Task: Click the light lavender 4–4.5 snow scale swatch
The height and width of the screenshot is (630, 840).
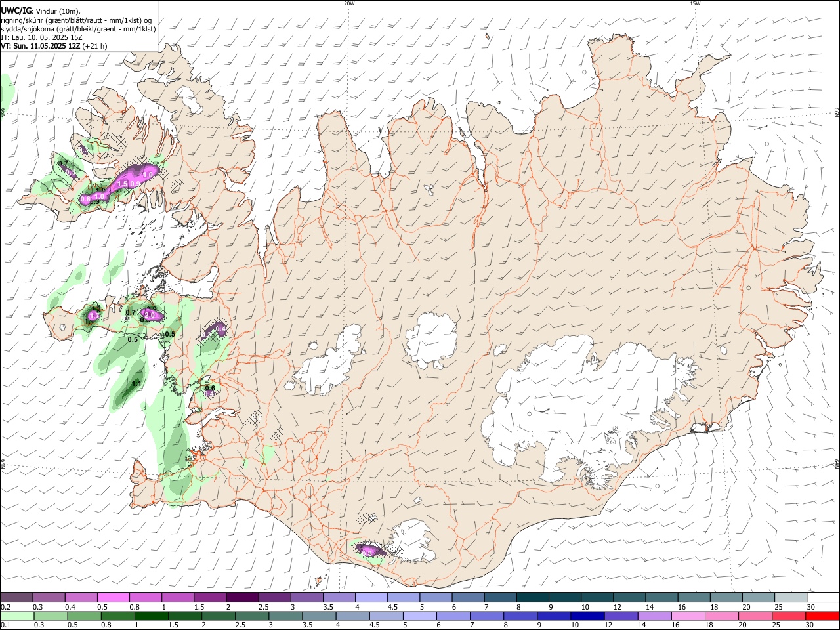Action: pos(370,597)
